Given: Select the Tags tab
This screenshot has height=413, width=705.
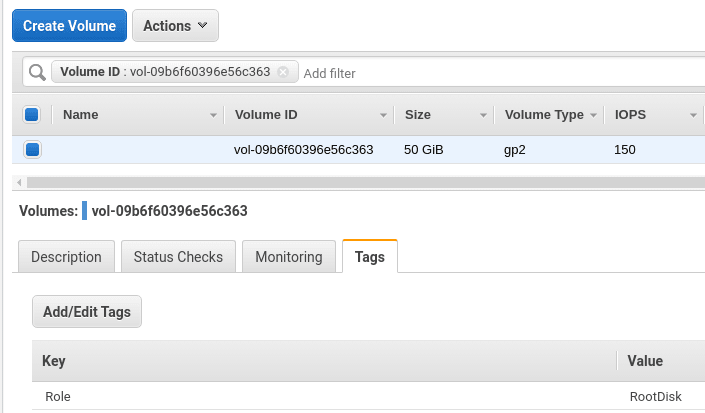Looking at the screenshot, I should point(370,257).
